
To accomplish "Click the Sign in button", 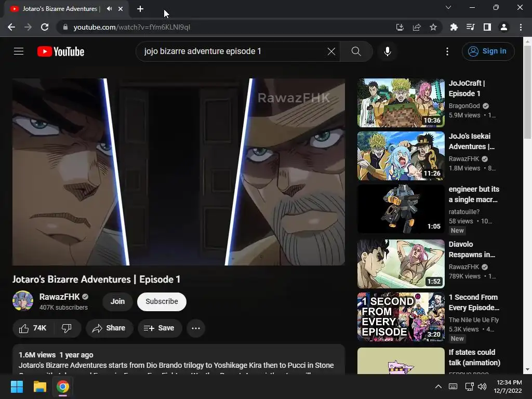I will [x=488, y=51].
